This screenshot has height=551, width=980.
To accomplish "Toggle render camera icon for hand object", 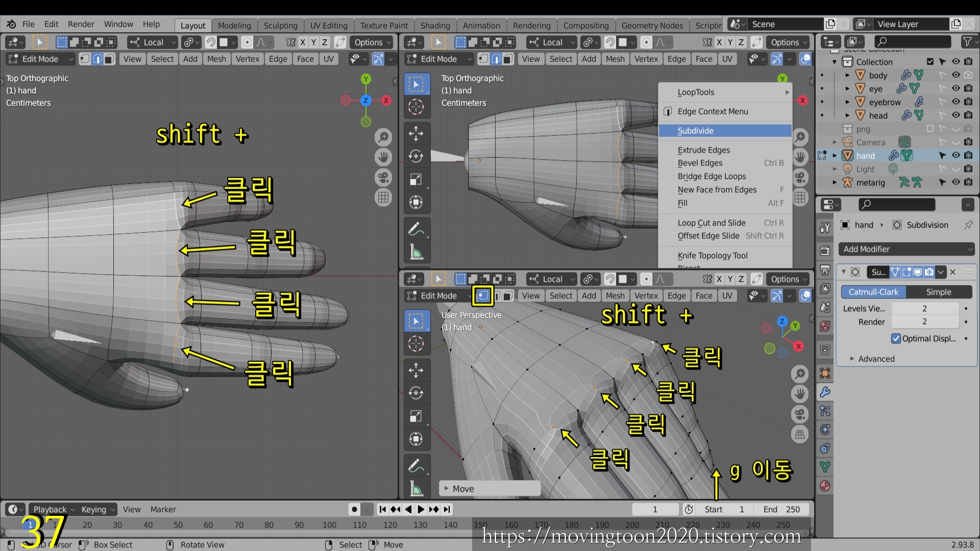I will coord(968,155).
